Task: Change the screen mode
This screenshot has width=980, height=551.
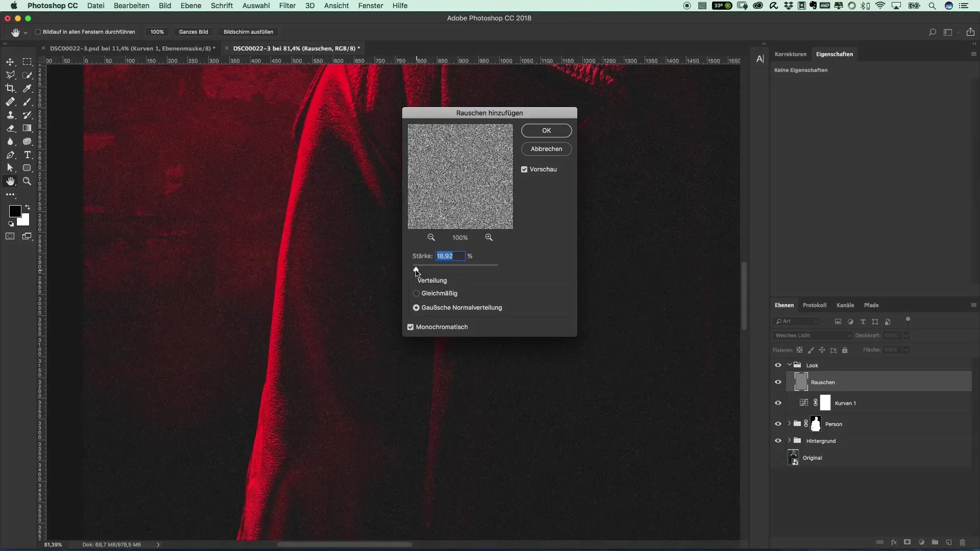Action: (x=27, y=236)
